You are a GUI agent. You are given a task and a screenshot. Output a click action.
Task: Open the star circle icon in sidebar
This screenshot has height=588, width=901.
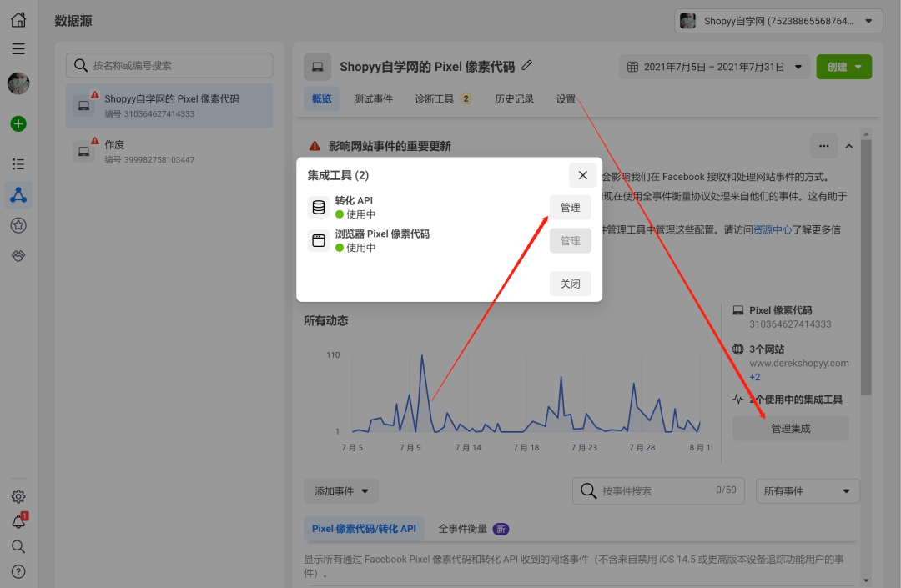coord(18,225)
